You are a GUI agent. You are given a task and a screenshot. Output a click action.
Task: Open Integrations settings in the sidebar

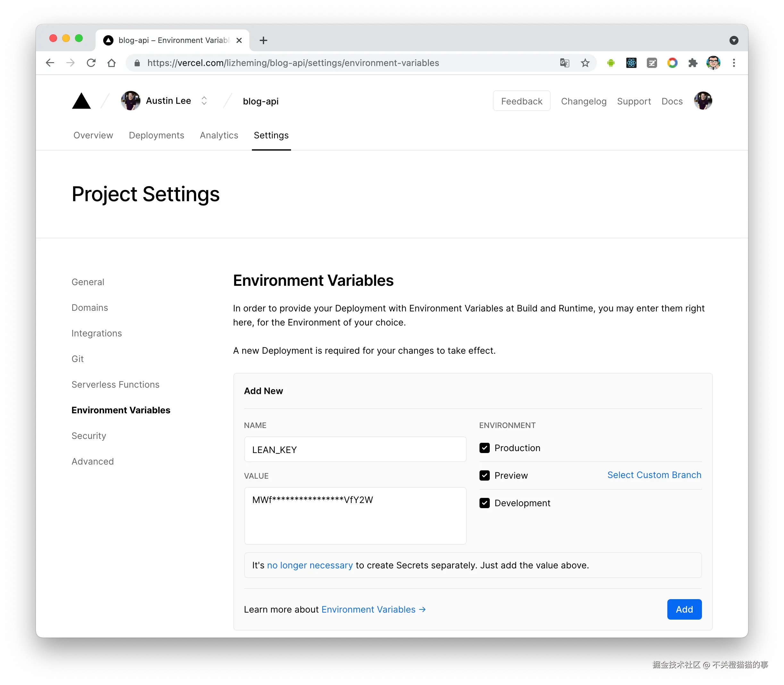point(97,333)
